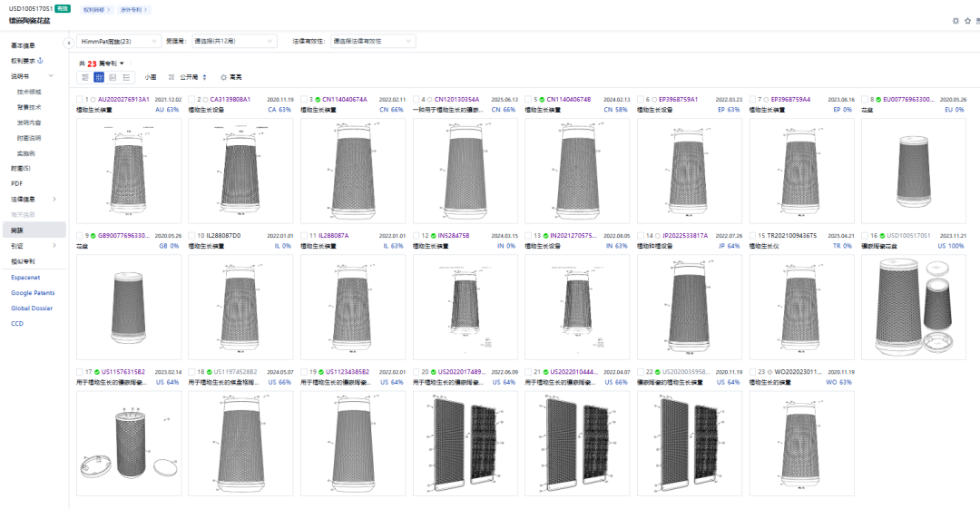Open 相似专利 in the sidebar

coord(23,261)
